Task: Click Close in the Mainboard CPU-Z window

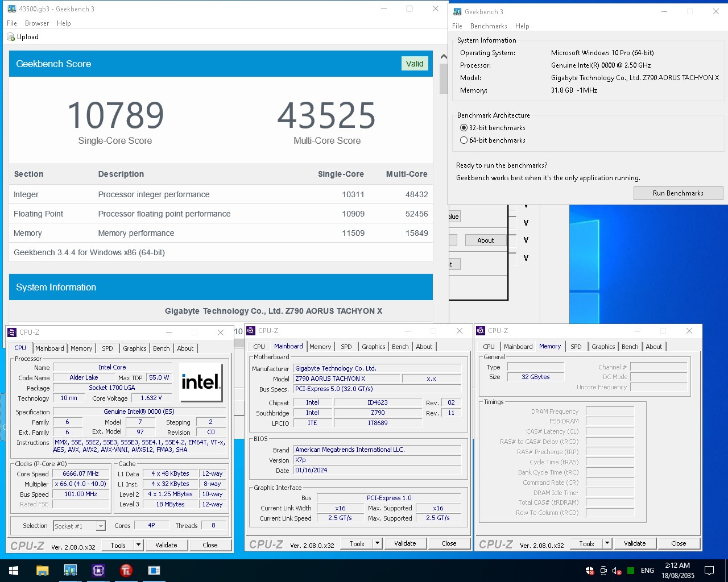Action: click(x=449, y=543)
